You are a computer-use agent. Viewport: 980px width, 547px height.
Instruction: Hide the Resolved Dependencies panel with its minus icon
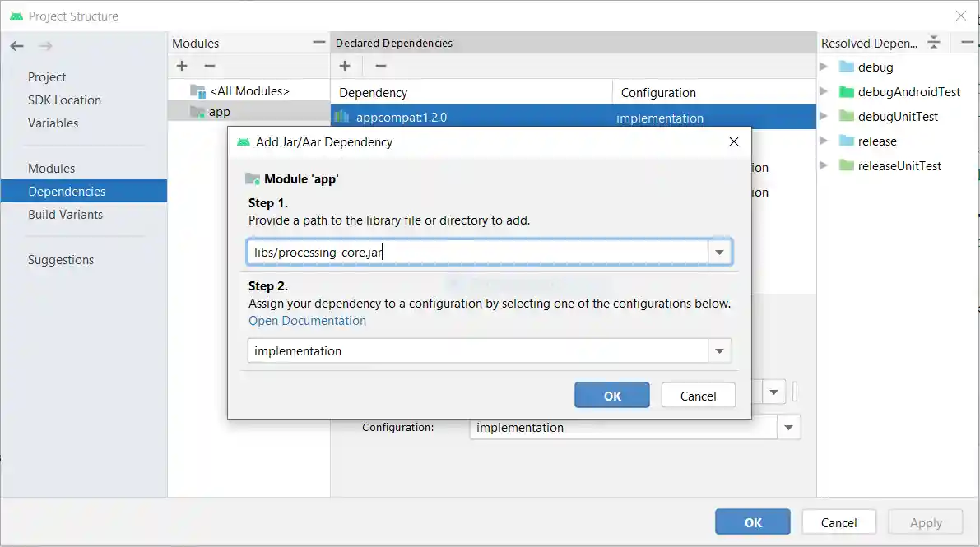pos(968,43)
